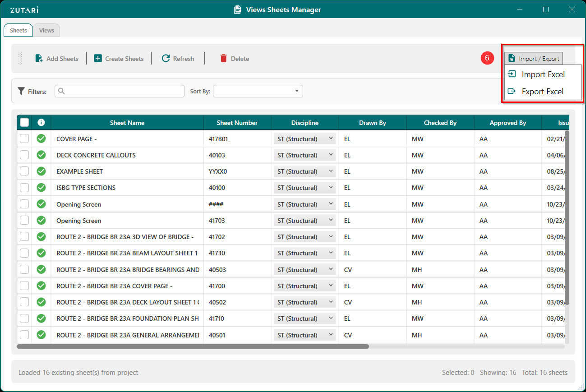Click green status check for COVER PAGE row
The image size is (586, 392).
(41, 138)
